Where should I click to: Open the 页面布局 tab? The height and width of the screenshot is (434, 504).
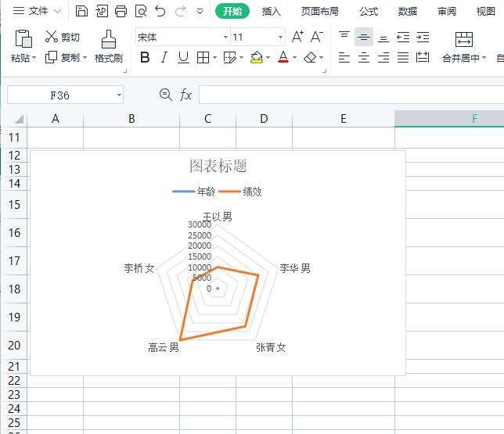pos(320,11)
